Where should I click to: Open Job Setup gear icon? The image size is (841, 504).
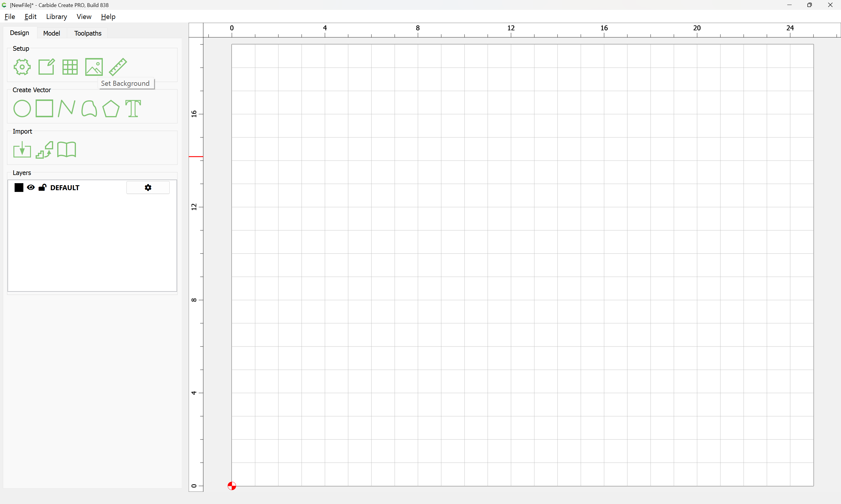[22, 67]
